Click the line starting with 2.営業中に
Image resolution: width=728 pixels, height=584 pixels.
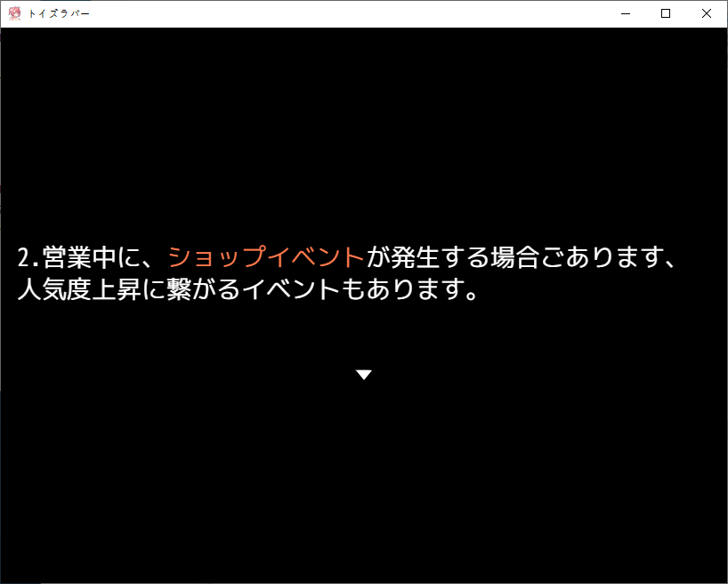pos(346,256)
